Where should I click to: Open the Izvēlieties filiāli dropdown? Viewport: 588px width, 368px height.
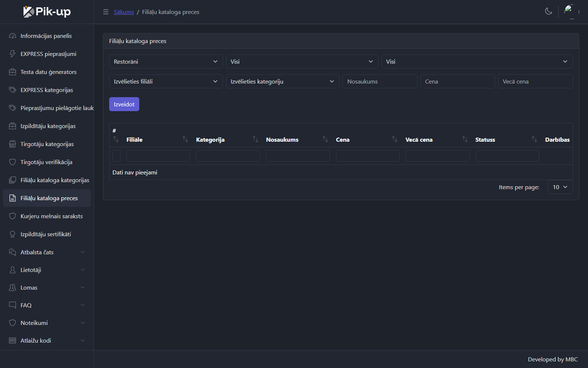pyautogui.click(x=166, y=81)
